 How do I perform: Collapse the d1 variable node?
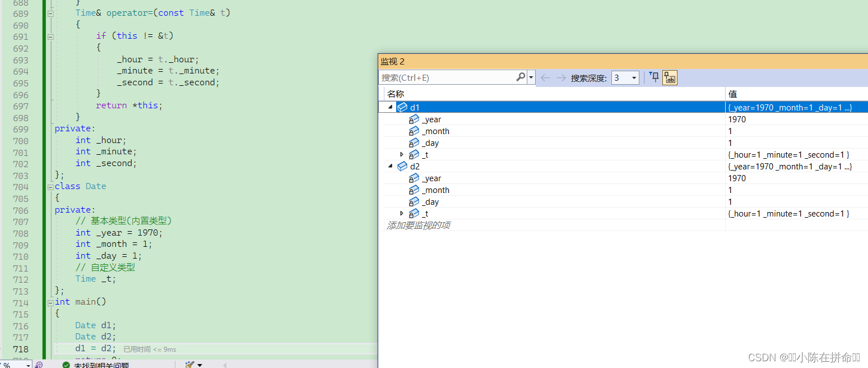[391, 107]
